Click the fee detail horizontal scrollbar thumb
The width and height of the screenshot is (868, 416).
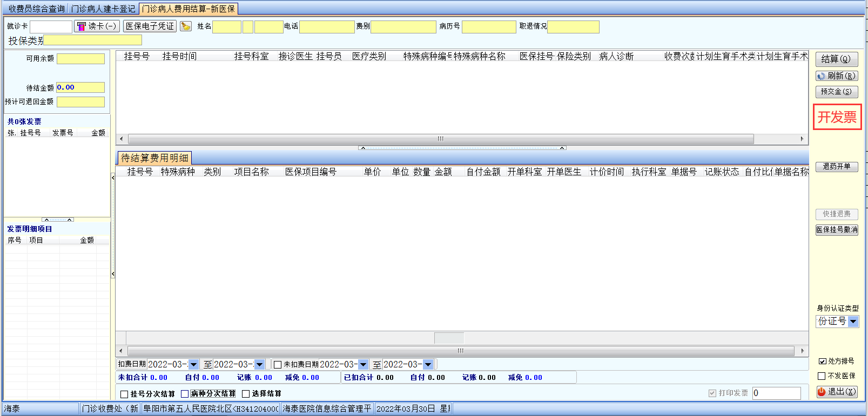pos(461,351)
